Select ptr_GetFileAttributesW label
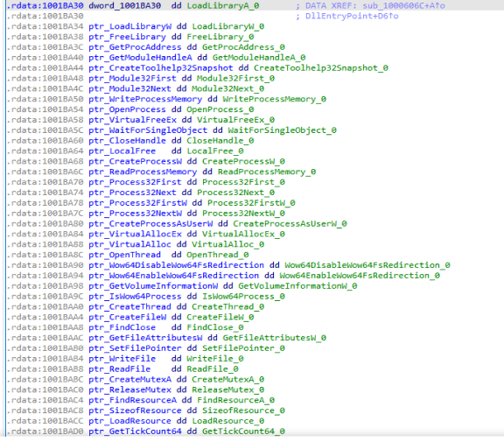Viewport: 504px width, 442px height. coord(145,338)
